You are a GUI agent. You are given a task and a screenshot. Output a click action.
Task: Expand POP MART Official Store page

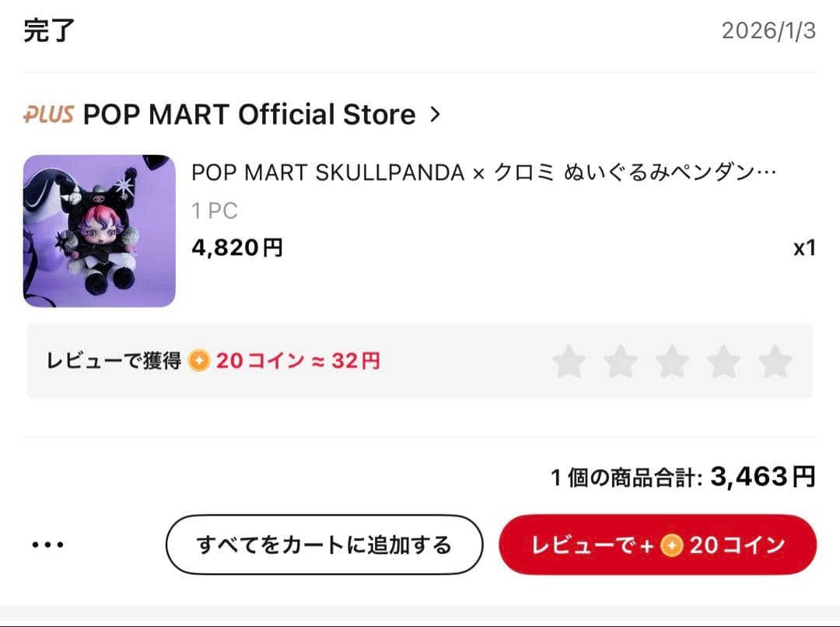coord(250,114)
